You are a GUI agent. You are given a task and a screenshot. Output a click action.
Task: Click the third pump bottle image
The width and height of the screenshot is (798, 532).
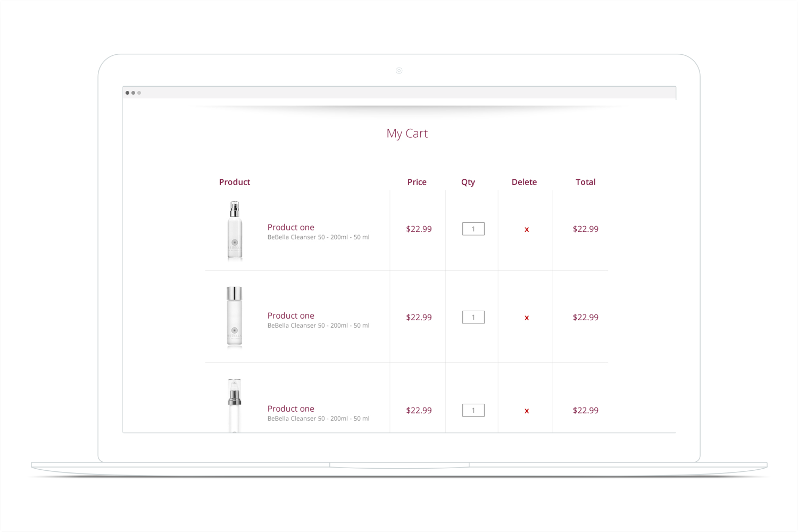tap(234, 404)
